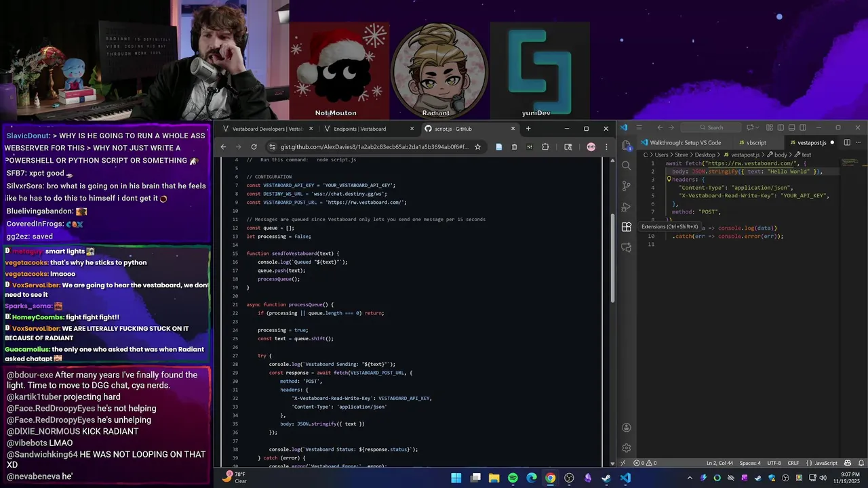Viewport: 868px width, 488px height.
Task: Click Chrome profile avatar icon
Action: click(591, 147)
